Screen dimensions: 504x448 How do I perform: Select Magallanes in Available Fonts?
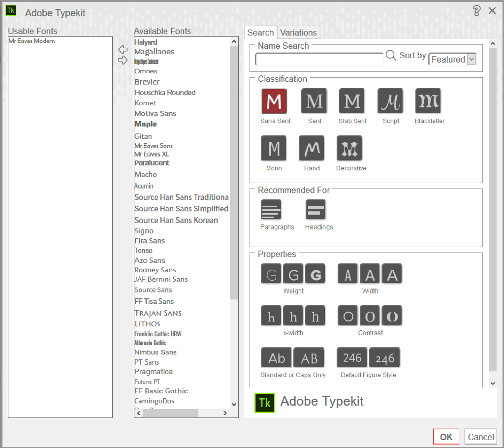154,52
